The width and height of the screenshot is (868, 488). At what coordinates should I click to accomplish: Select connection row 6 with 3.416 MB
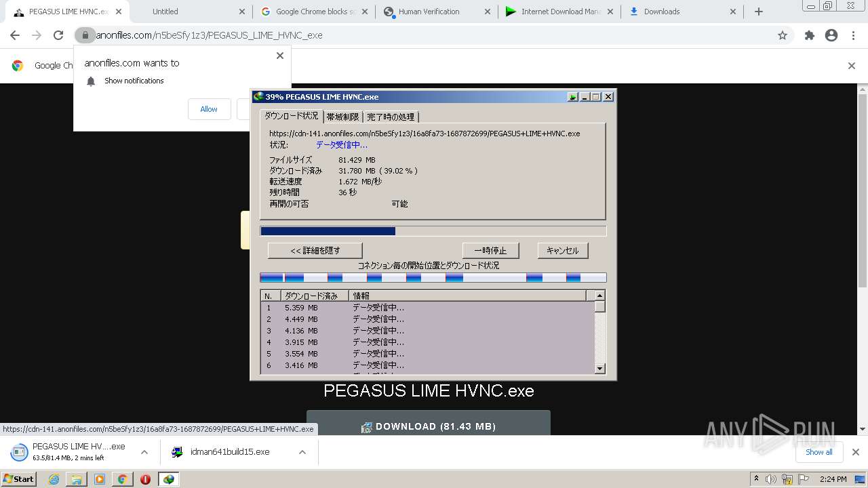[427, 365]
